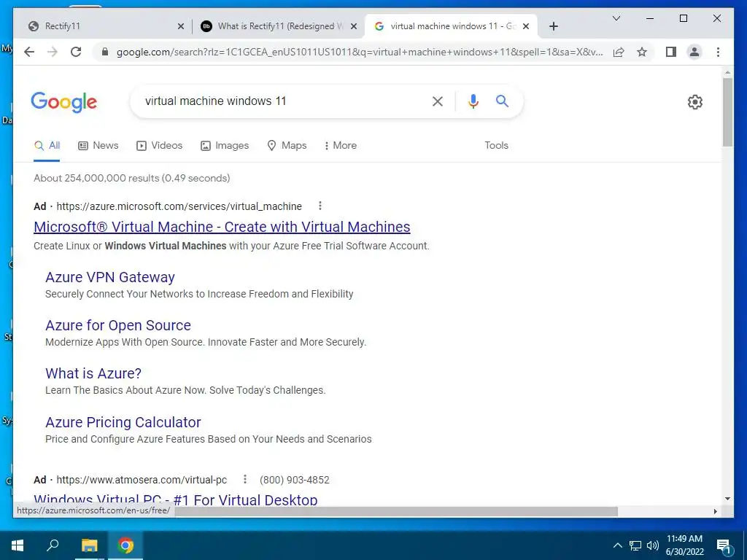Filter results by Images

225,146
